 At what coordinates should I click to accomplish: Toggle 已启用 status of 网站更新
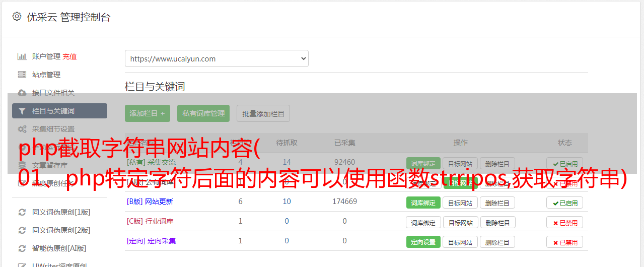(565, 203)
